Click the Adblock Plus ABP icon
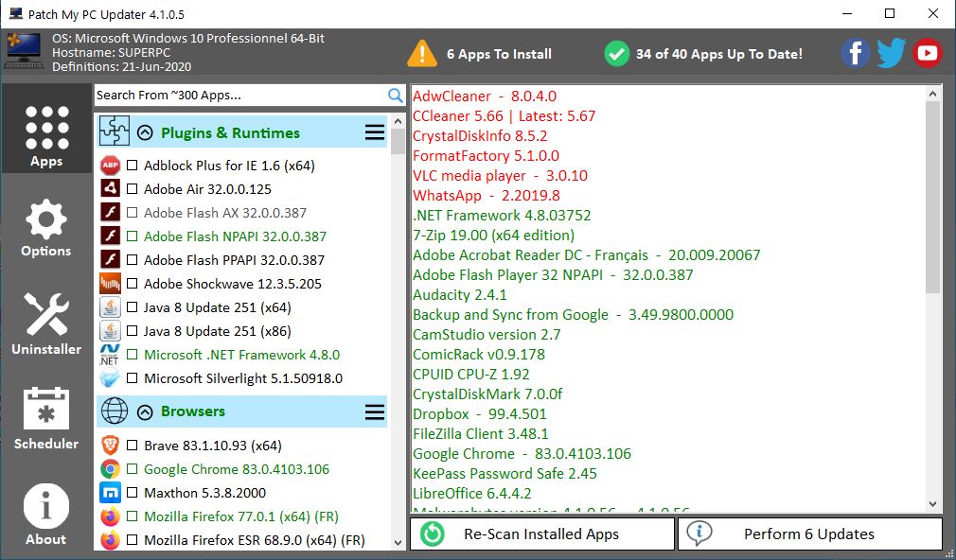The width and height of the screenshot is (956, 560). [x=111, y=166]
